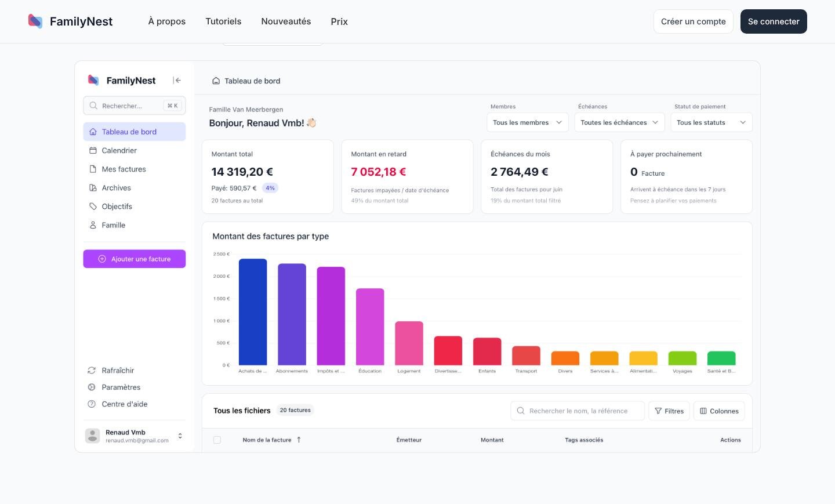Collapse the sidebar with the arrow icon

(177, 81)
